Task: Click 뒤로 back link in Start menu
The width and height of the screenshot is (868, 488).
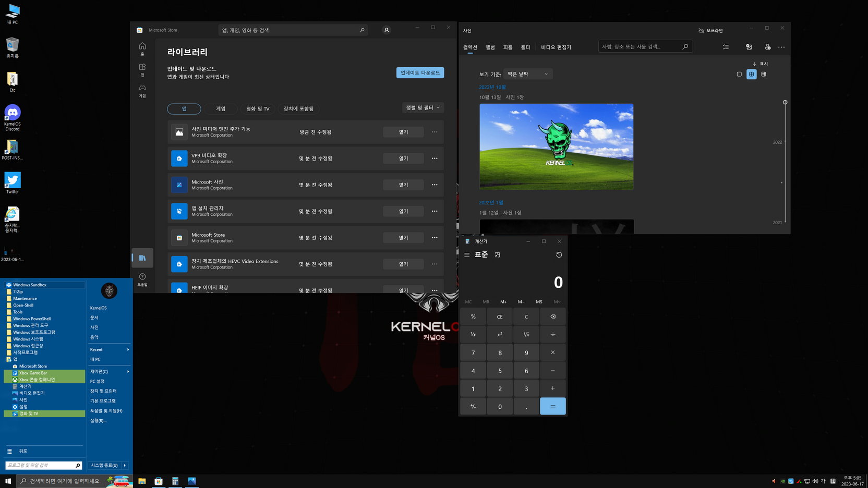Action: pyautogui.click(x=23, y=451)
